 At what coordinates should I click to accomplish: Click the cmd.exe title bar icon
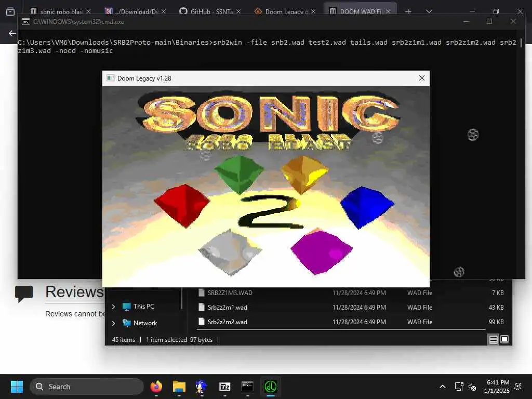click(x=26, y=22)
